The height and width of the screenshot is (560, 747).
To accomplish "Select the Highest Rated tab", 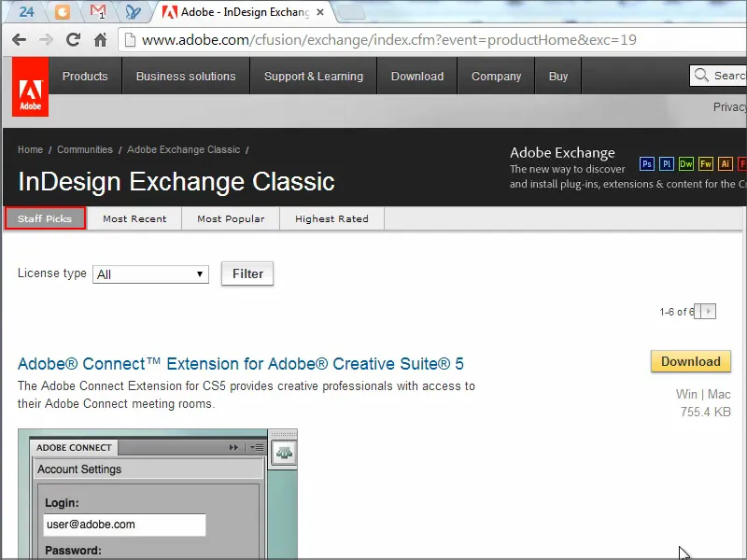I will pyautogui.click(x=331, y=219).
